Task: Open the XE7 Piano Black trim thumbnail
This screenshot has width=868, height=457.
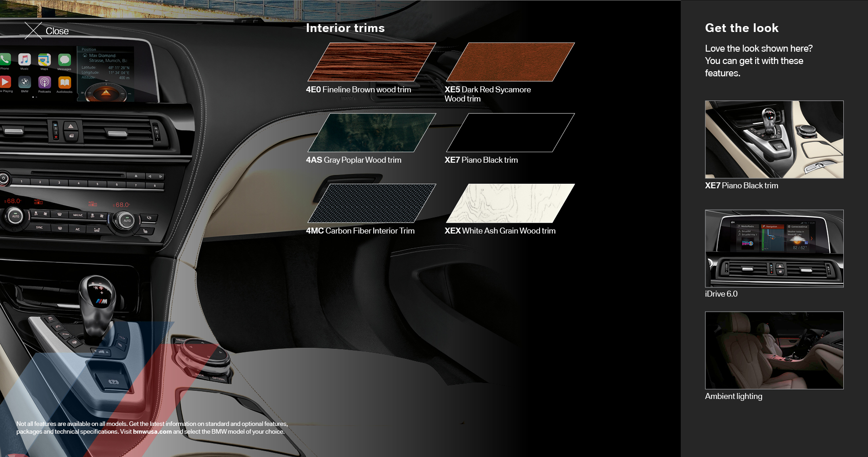Action: coord(774,139)
